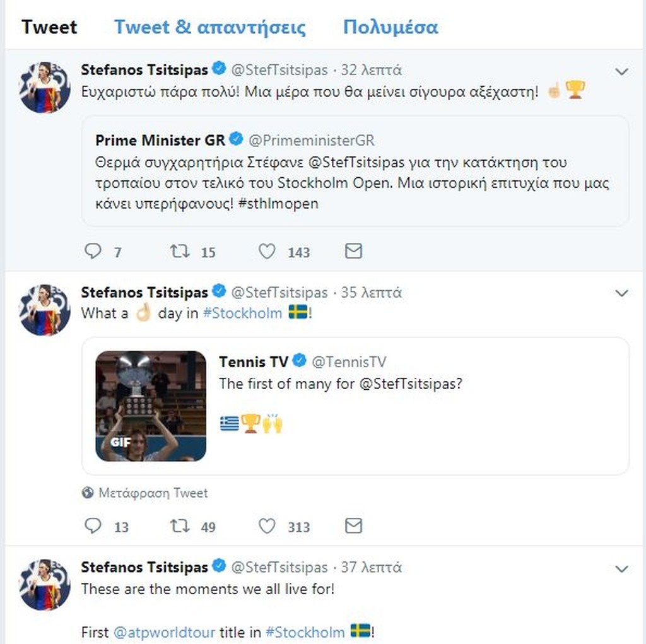The width and height of the screenshot is (646, 644).
Task: Like the tweet with 313 likes
Action: click(267, 526)
